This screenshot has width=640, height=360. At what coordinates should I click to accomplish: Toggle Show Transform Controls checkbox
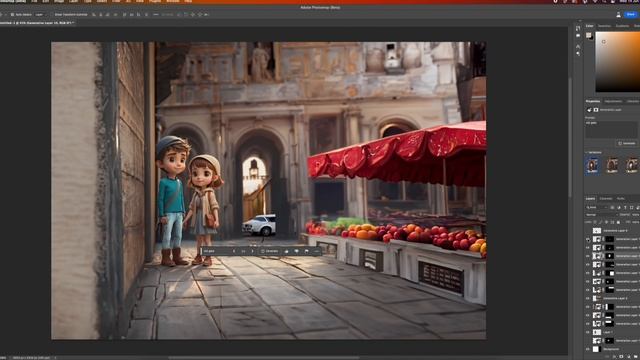pyautogui.click(x=52, y=14)
